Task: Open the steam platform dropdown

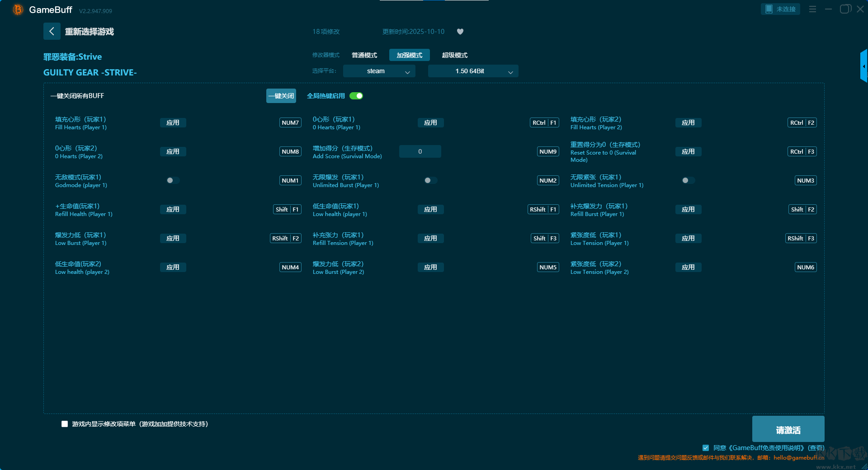Action: click(x=379, y=71)
